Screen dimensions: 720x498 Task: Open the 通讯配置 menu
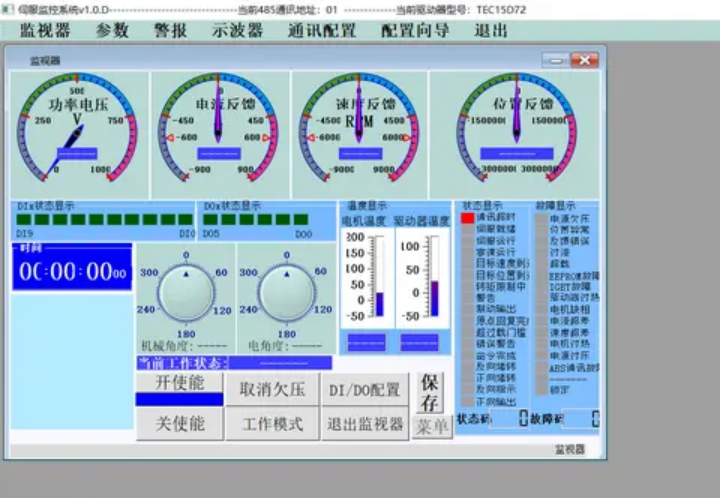tap(321, 30)
